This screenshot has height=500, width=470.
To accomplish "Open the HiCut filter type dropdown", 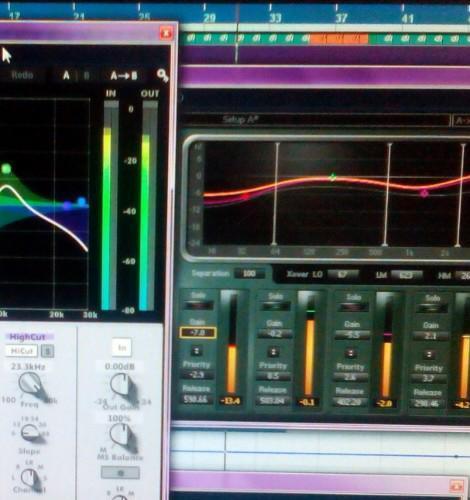I will [22, 351].
